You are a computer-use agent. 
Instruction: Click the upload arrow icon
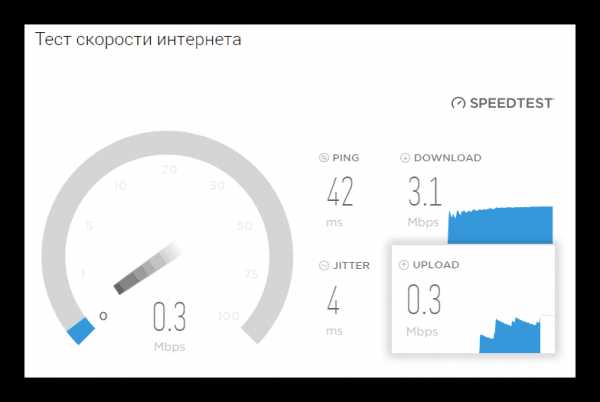point(404,265)
